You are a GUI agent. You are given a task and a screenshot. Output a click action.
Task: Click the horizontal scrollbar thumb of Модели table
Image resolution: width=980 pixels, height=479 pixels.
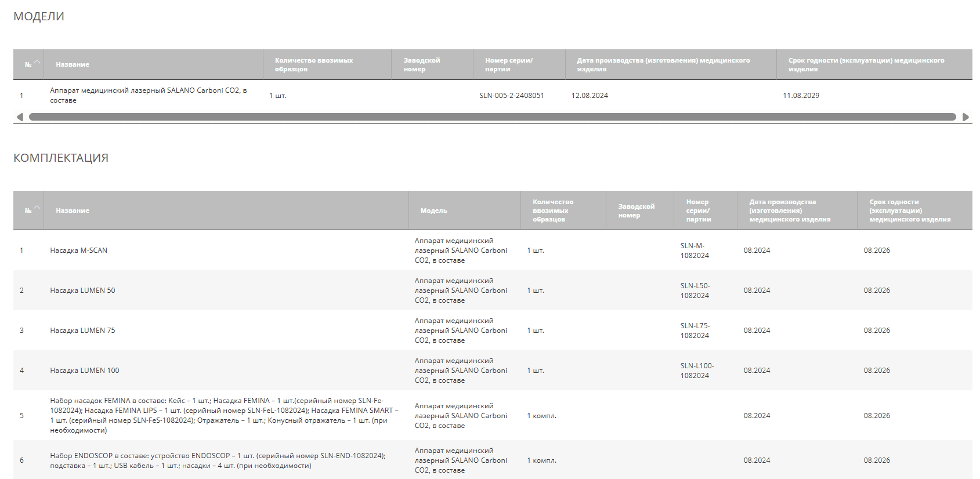pyautogui.click(x=492, y=117)
